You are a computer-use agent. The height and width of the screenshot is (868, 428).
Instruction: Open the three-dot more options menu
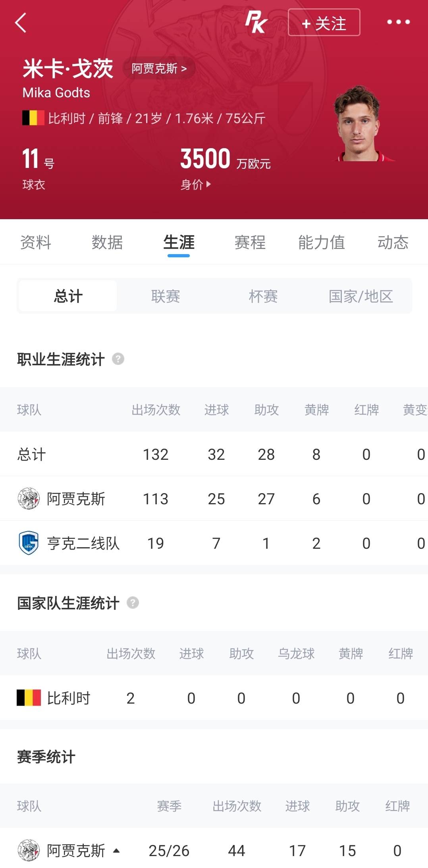point(399,22)
